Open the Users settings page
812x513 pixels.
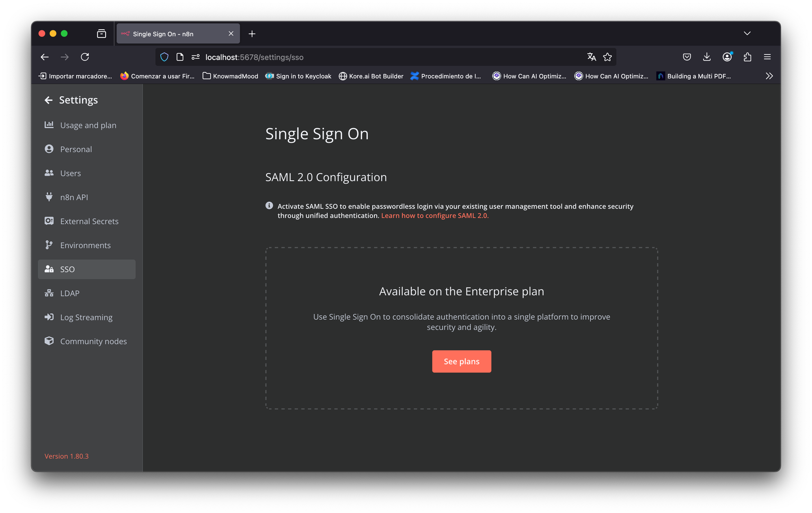coord(70,173)
